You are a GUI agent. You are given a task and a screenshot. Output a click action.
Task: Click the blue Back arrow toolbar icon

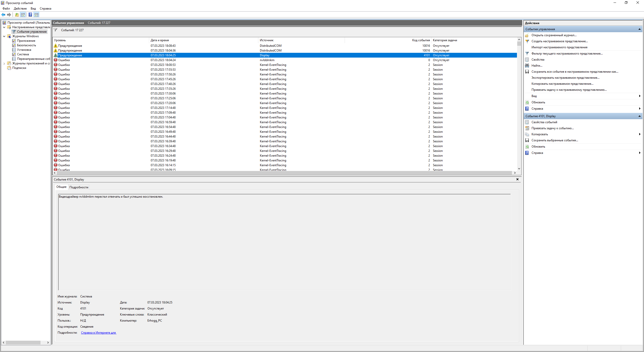(x=3, y=15)
